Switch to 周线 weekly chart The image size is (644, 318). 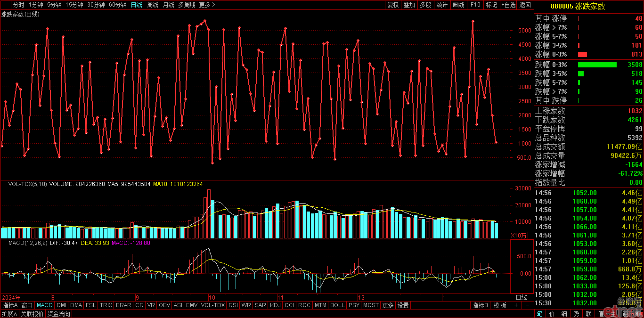(x=153, y=5)
